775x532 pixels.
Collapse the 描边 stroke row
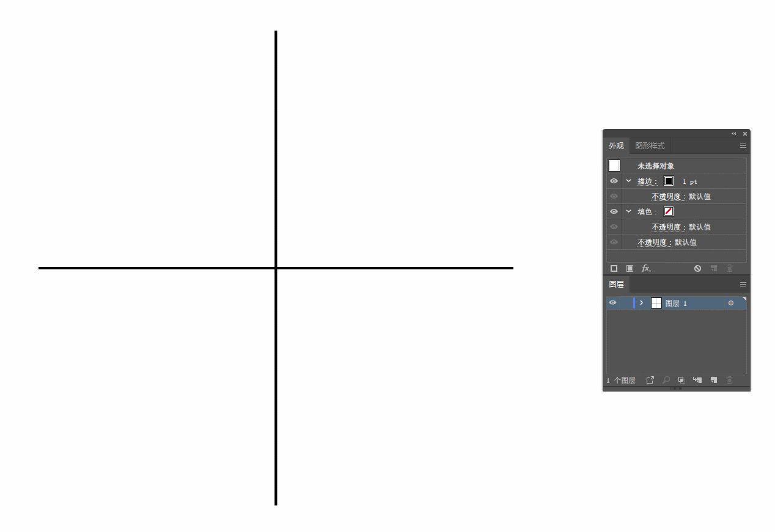coord(628,181)
